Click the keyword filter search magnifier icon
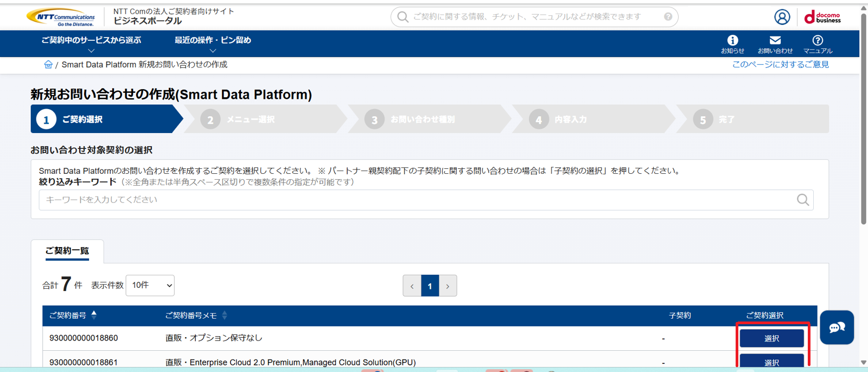This screenshot has width=868, height=372. (x=803, y=200)
